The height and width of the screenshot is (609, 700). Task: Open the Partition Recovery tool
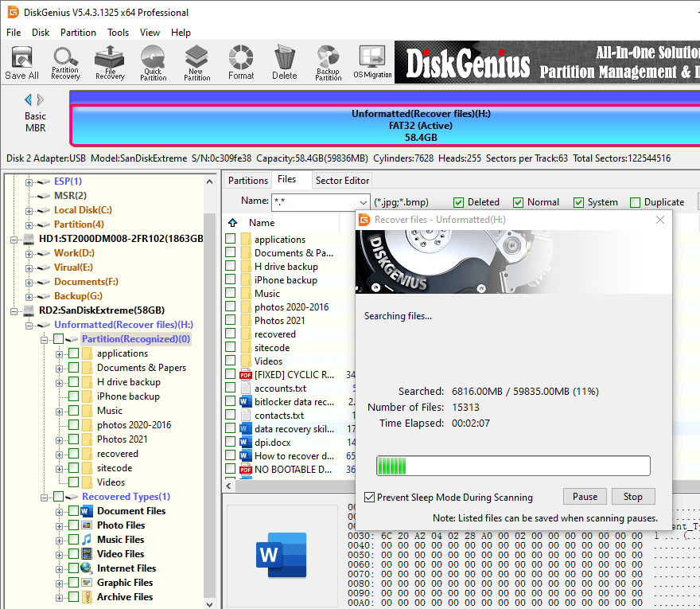pos(65,63)
